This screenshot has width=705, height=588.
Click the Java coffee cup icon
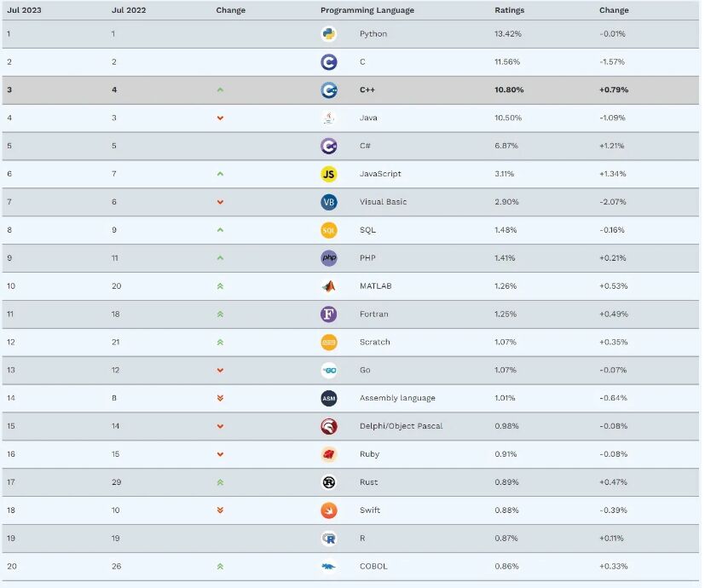point(328,118)
